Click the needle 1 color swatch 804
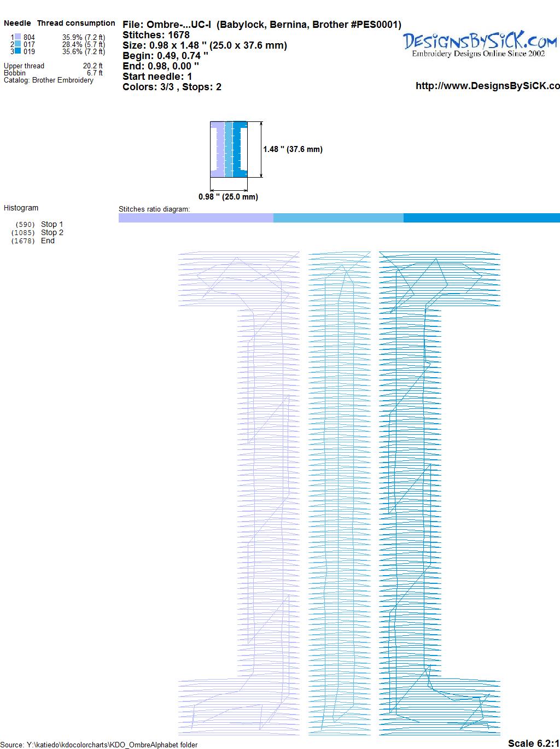The height and width of the screenshot is (749, 560). 17,37
